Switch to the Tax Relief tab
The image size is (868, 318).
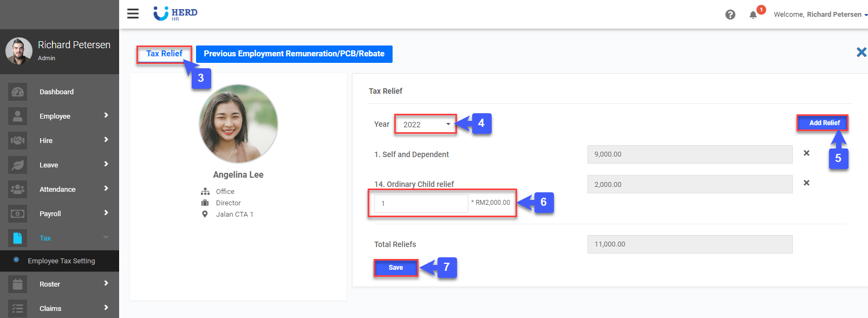pyautogui.click(x=164, y=54)
